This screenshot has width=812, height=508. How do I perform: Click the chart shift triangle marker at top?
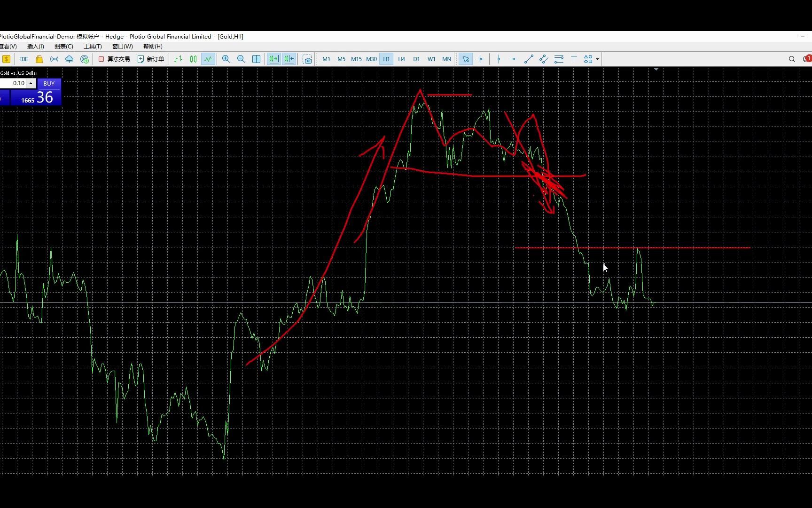[x=656, y=70]
